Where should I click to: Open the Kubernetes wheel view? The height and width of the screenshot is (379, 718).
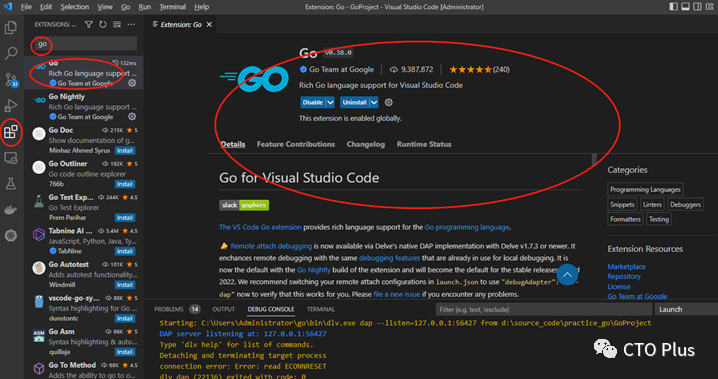(x=11, y=236)
